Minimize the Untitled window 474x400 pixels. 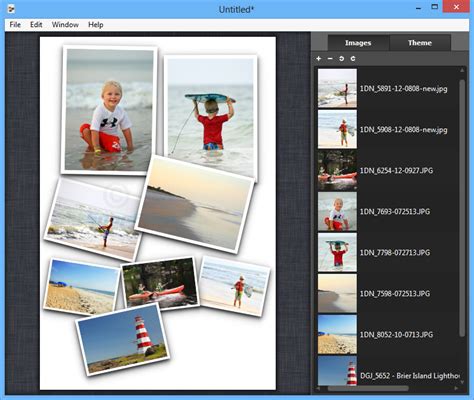419,8
